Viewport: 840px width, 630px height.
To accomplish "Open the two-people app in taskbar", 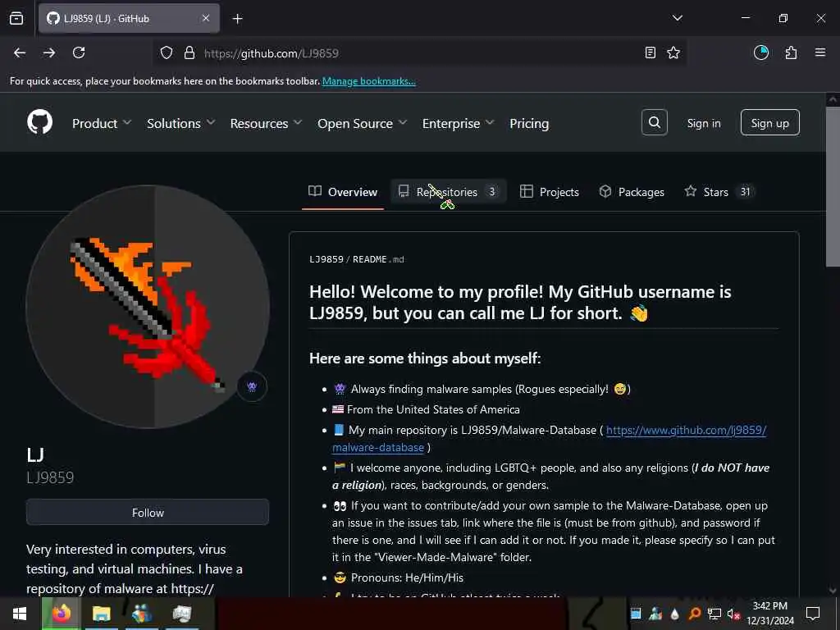I will pyautogui.click(x=141, y=614).
